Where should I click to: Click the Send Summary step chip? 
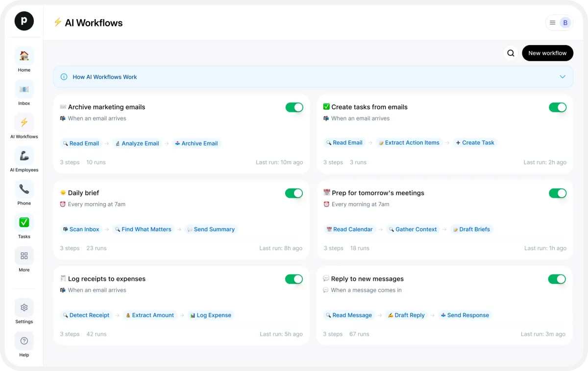(x=211, y=229)
